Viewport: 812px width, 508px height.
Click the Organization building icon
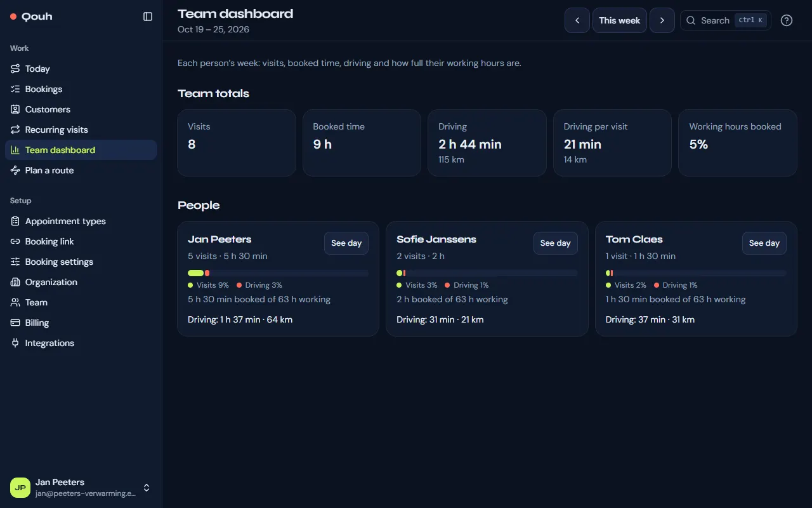pos(15,282)
